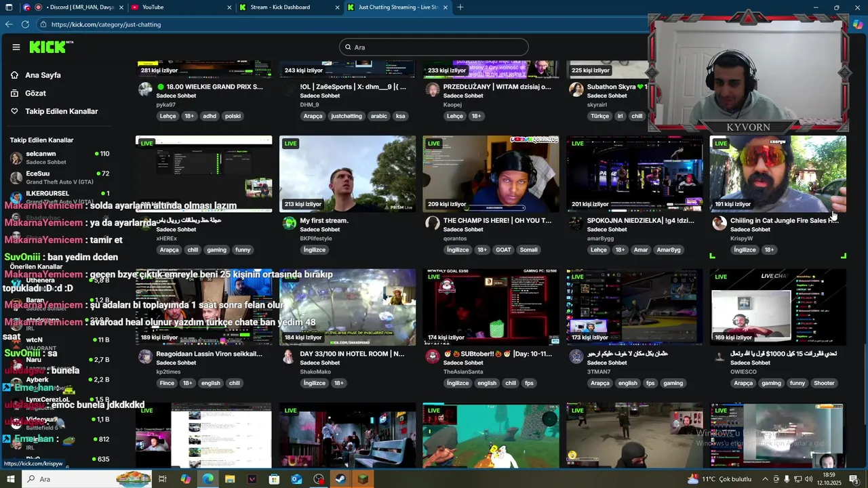Open the BKPlifestyle stream thumbnail
The image size is (868, 488).
click(x=347, y=174)
